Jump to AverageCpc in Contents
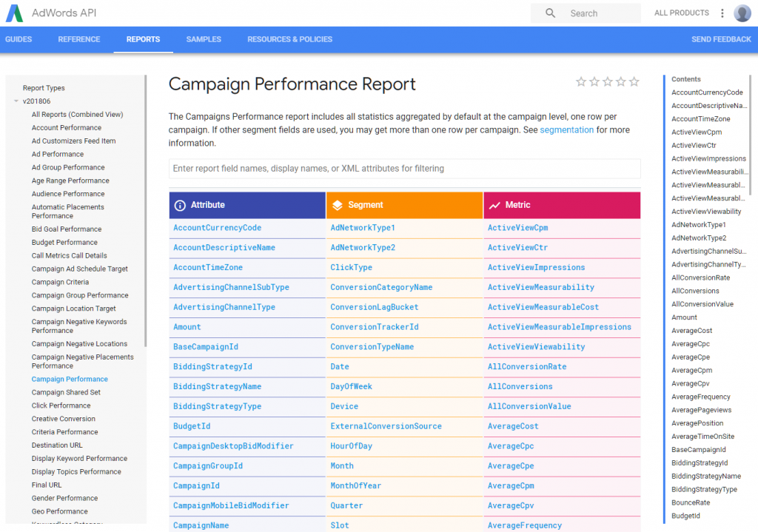 pos(691,344)
